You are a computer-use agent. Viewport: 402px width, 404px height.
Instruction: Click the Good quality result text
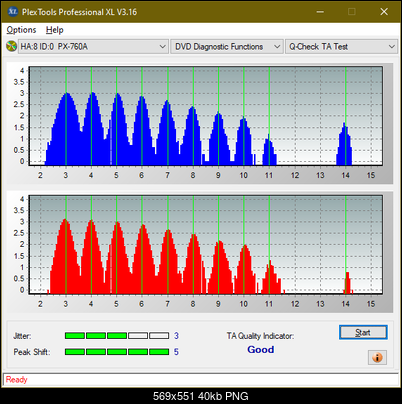(261, 350)
